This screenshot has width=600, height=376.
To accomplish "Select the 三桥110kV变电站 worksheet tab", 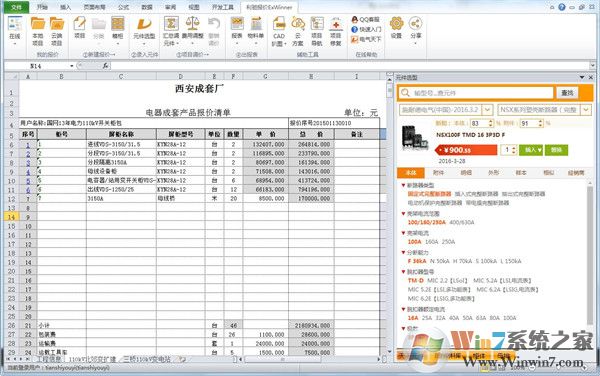I will pyautogui.click(x=147, y=359).
